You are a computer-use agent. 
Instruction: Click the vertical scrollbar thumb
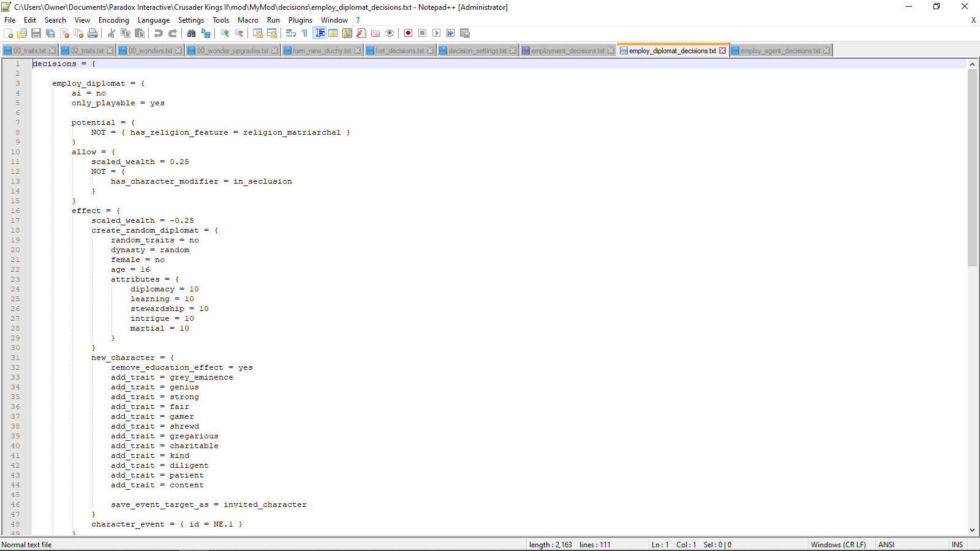972,168
